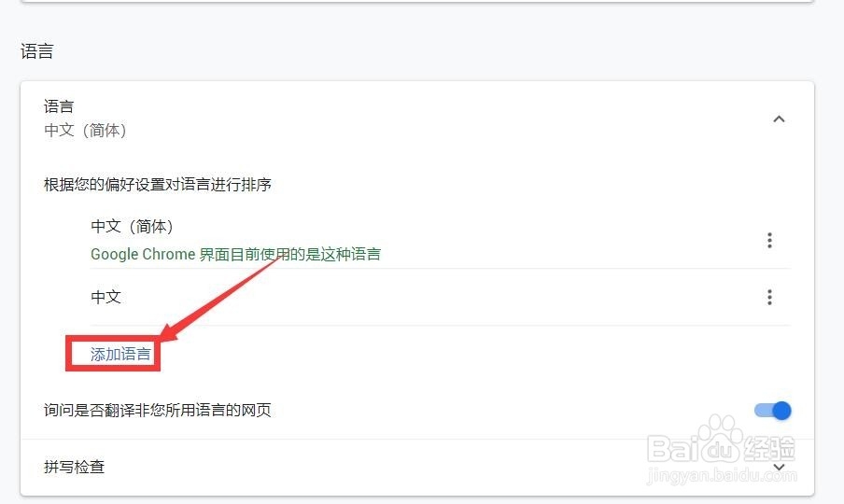The width and height of the screenshot is (844, 504).
Task: Click the 根据您的偏好设置对语言进行排序 description
Action: coord(157,185)
